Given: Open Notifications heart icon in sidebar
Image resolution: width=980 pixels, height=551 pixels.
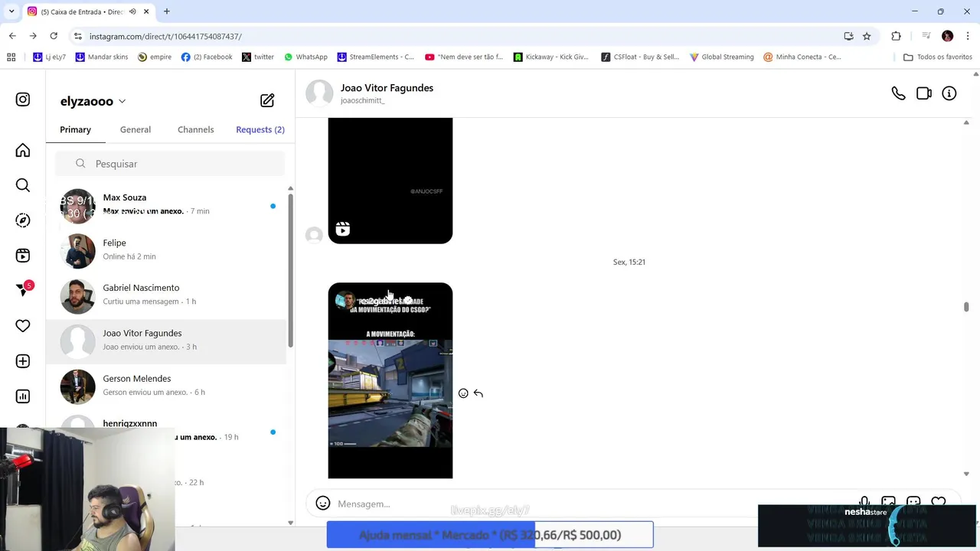Looking at the screenshot, I should point(23,326).
